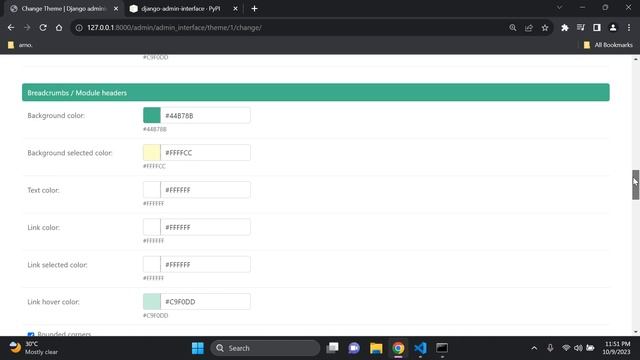This screenshot has width=640, height=360.
Task: Open the Chrome three-dot menu
Action: 629,28
